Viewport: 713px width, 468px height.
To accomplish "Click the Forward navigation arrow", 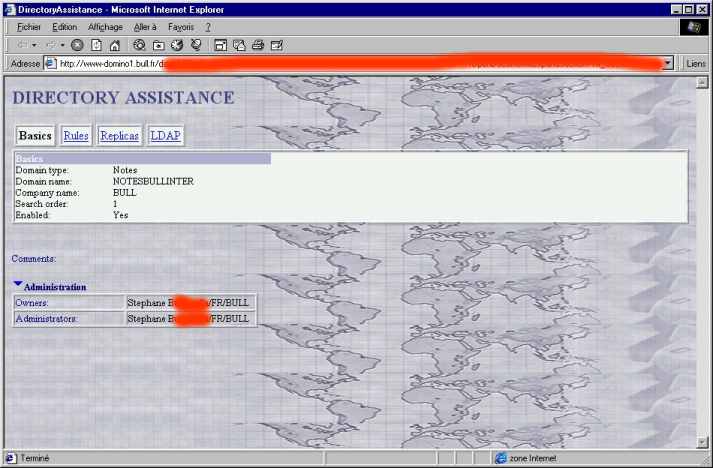I will click(50, 45).
